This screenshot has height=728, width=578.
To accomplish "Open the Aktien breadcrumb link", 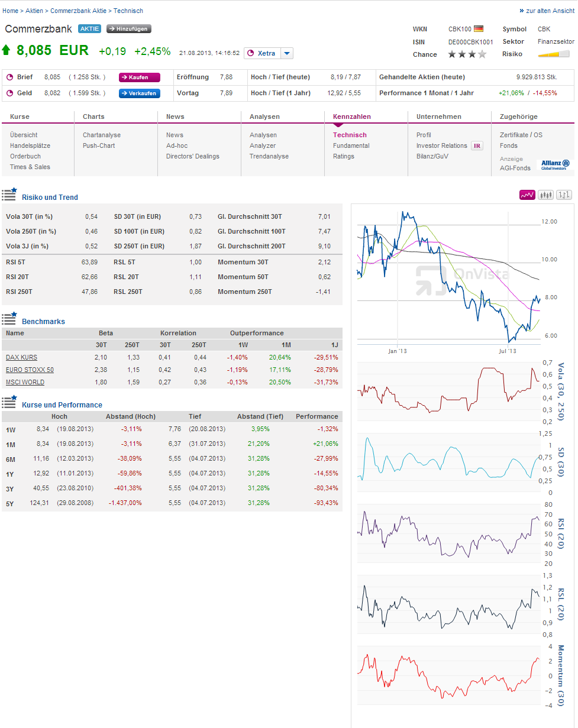I will tap(34, 11).
